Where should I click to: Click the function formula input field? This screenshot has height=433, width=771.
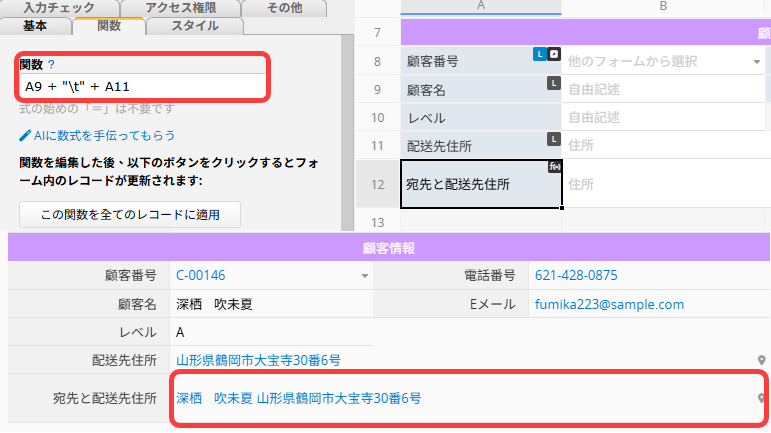tap(142, 87)
